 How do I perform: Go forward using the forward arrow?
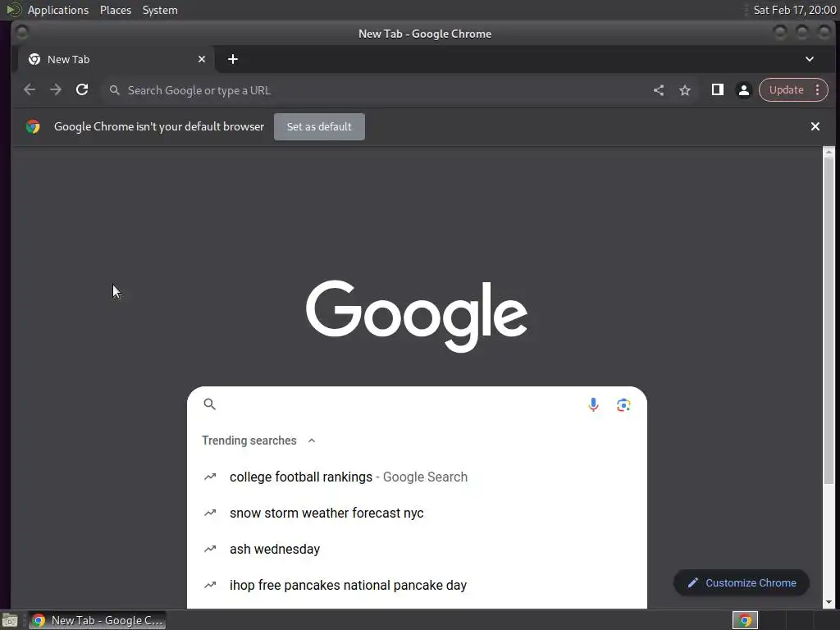coord(56,90)
